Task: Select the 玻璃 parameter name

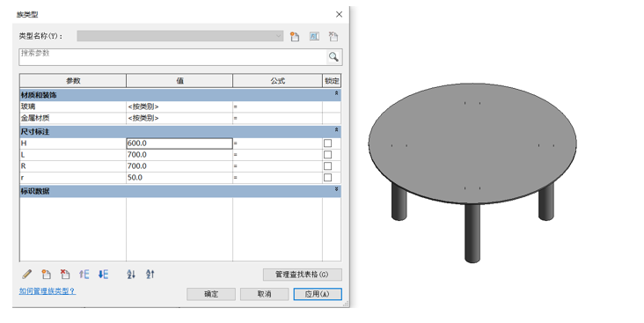Action: click(x=73, y=106)
